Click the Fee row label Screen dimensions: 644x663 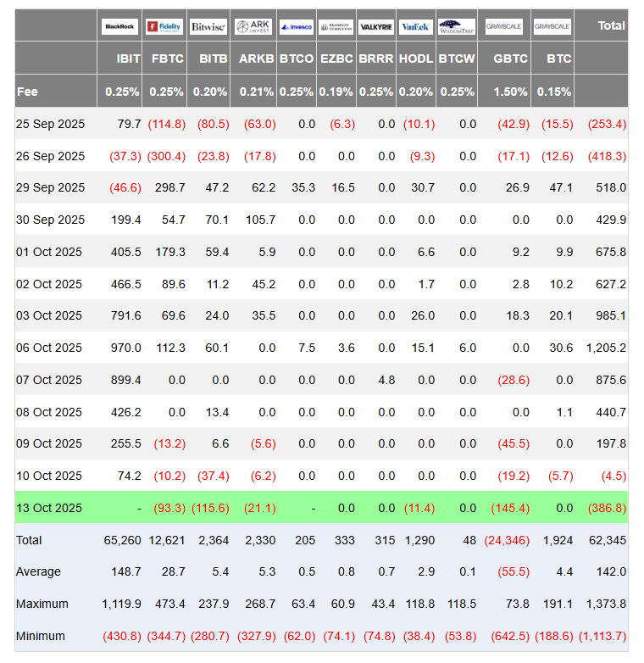[x=27, y=92]
